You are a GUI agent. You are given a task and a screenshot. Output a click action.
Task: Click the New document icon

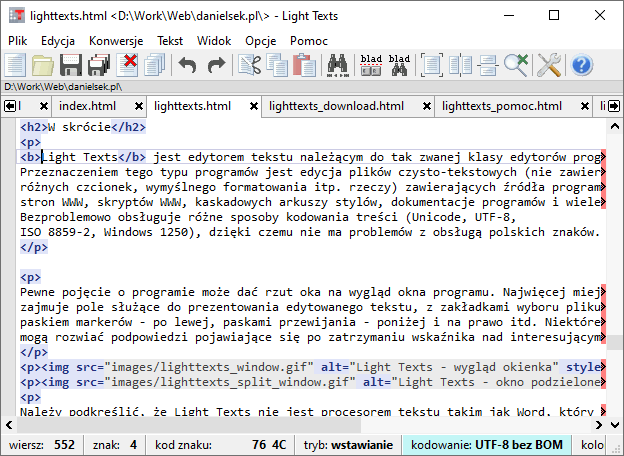pos(14,66)
